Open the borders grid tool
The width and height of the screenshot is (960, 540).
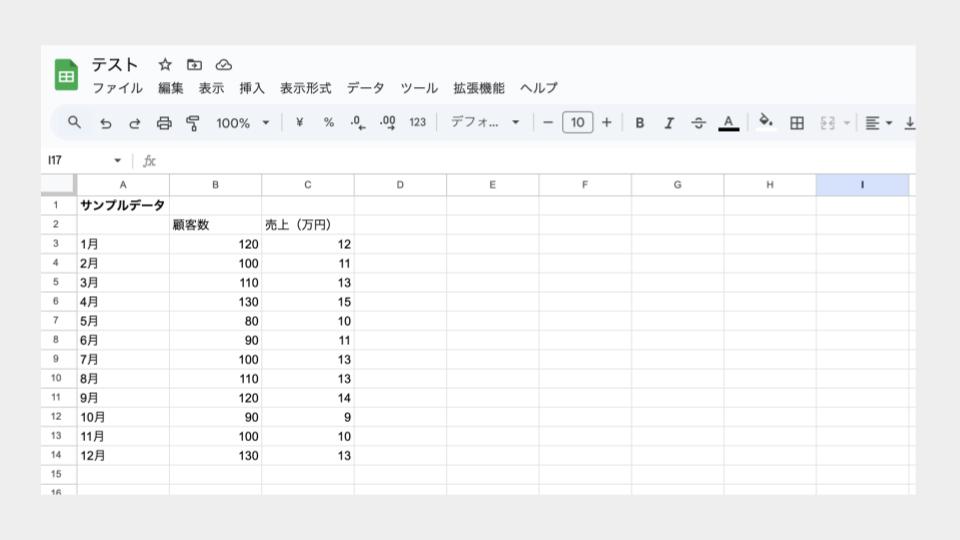(797, 123)
